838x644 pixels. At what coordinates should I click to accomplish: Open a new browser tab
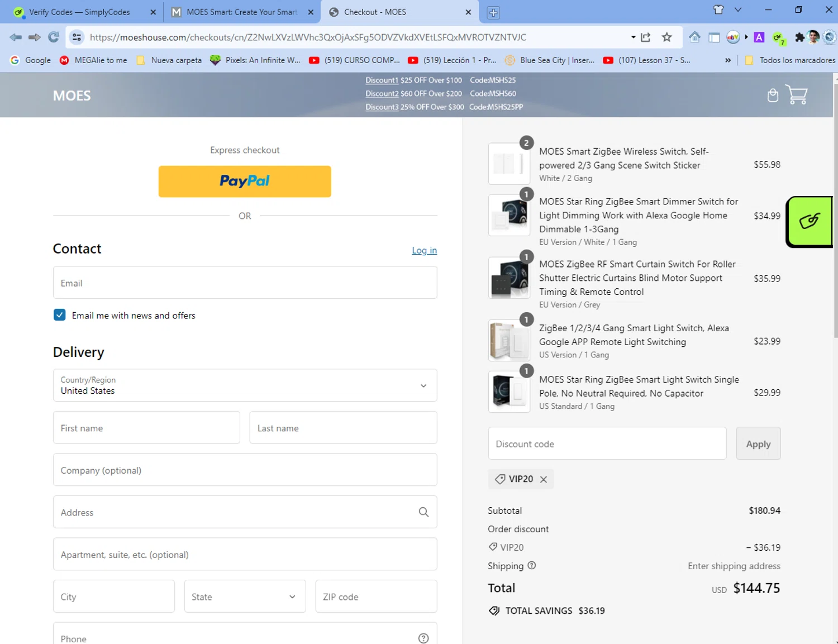click(493, 12)
